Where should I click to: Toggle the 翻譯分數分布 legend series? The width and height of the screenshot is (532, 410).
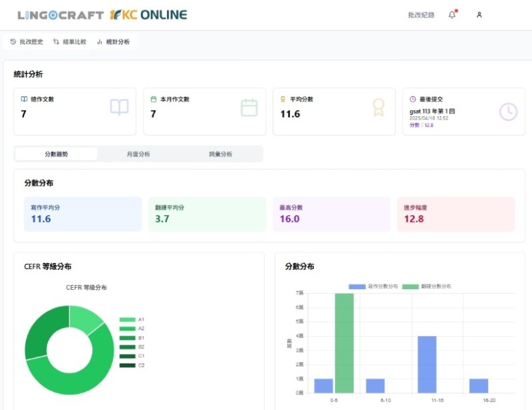pyautogui.click(x=427, y=286)
